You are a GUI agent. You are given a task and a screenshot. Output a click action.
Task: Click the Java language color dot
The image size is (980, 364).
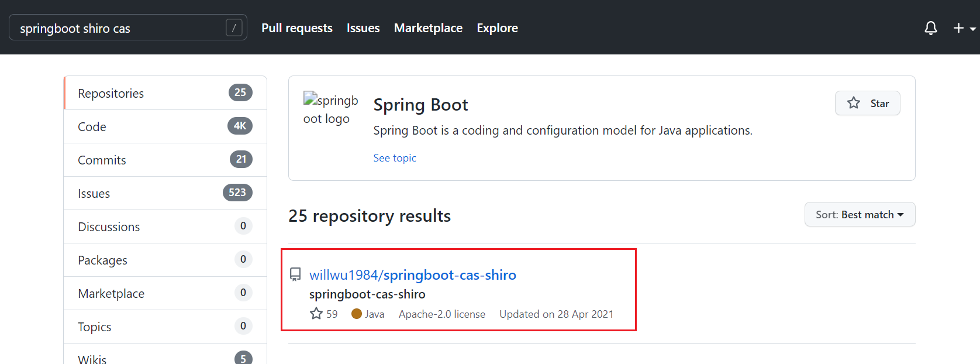point(357,314)
